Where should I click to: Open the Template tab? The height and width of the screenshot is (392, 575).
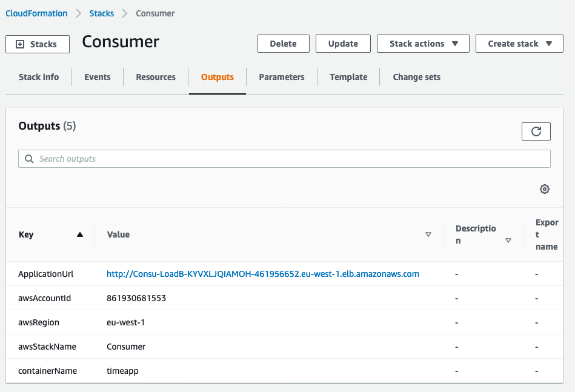[x=348, y=77]
